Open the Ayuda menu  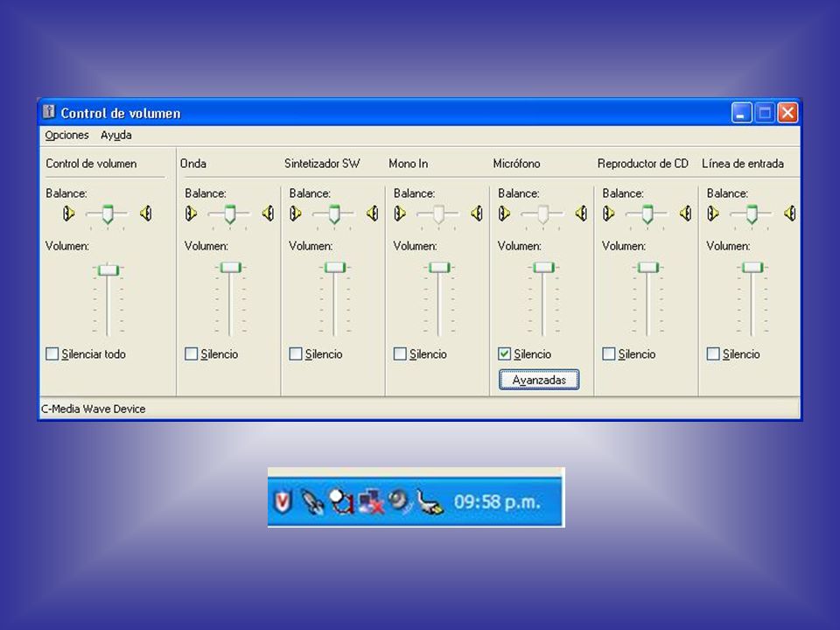point(115,135)
